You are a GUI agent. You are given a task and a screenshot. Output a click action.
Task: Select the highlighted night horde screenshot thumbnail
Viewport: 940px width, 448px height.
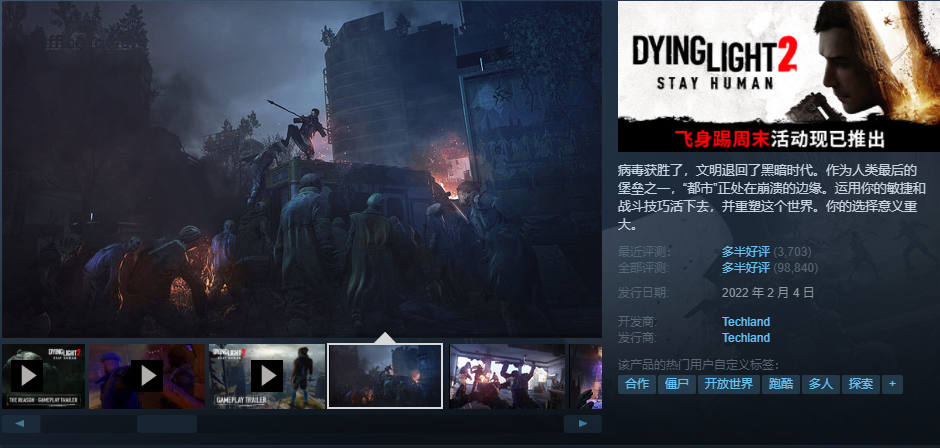(x=385, y=376)
